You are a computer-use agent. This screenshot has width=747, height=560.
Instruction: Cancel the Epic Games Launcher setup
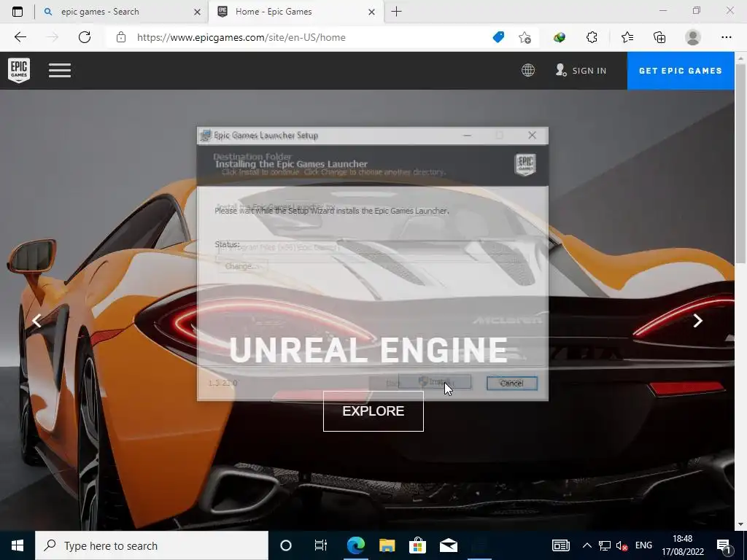511,383
